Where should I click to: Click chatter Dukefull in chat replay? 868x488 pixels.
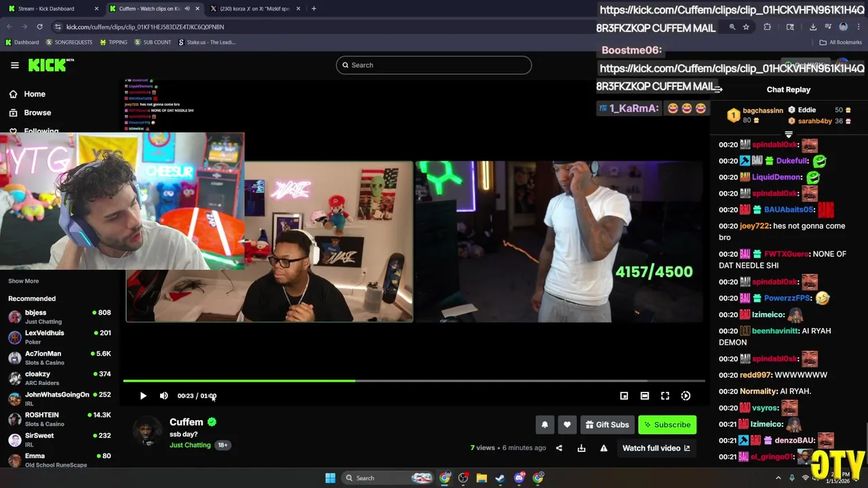pos(792,161)
